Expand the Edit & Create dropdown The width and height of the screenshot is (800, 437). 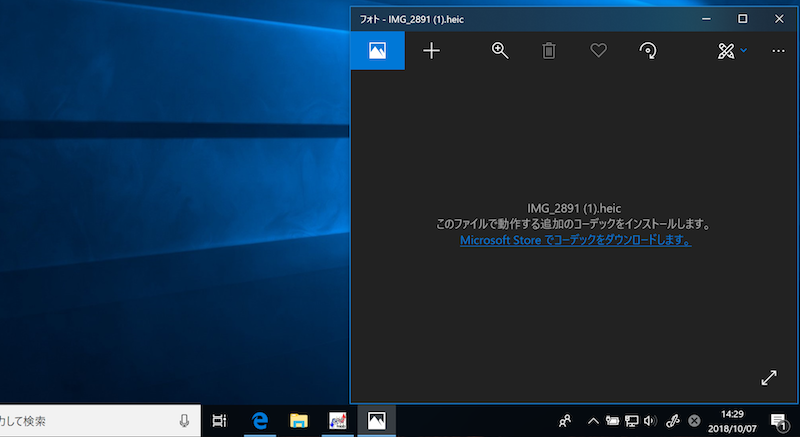tap(732, 51)
